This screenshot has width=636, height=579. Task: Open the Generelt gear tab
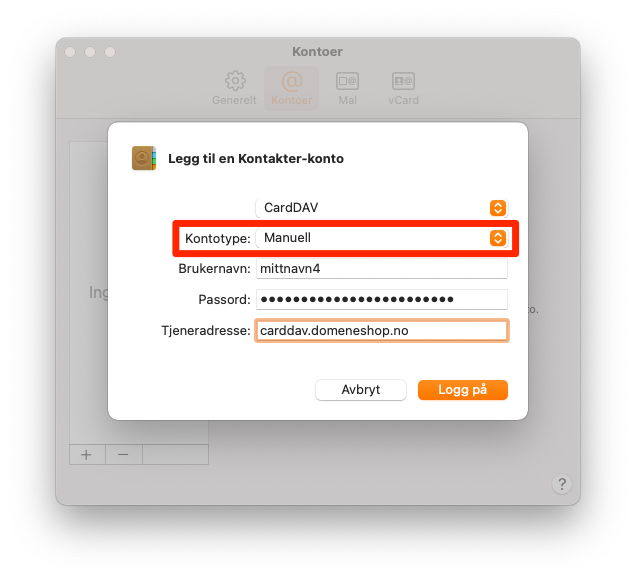[234, 88]
